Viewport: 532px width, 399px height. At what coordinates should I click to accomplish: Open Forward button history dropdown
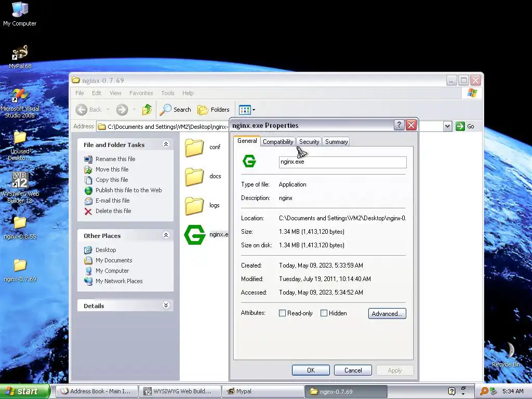[134, 110]
